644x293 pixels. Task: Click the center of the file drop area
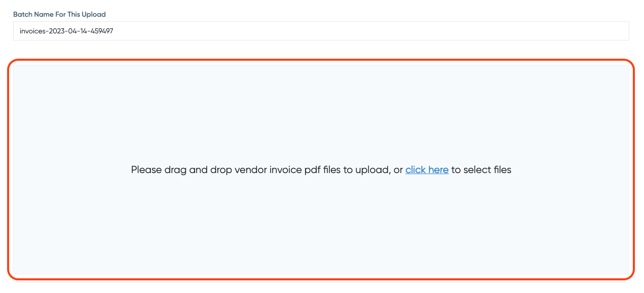[322, 170]
